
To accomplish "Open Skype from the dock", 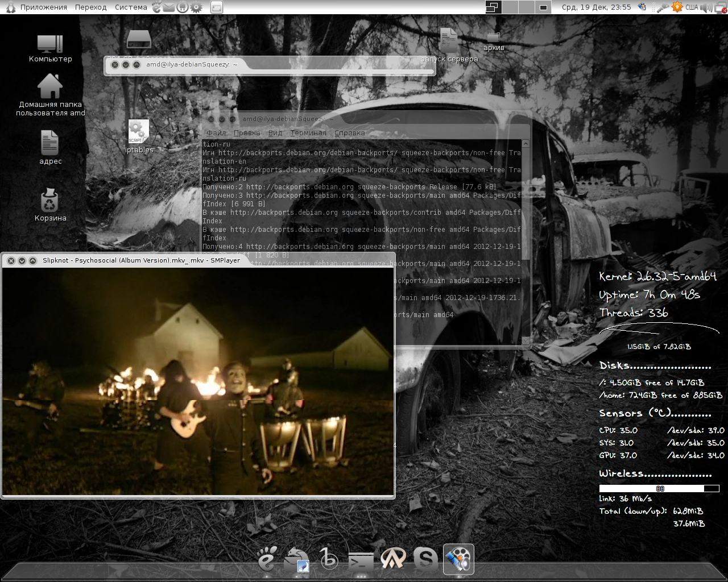I will pos(425,559).
